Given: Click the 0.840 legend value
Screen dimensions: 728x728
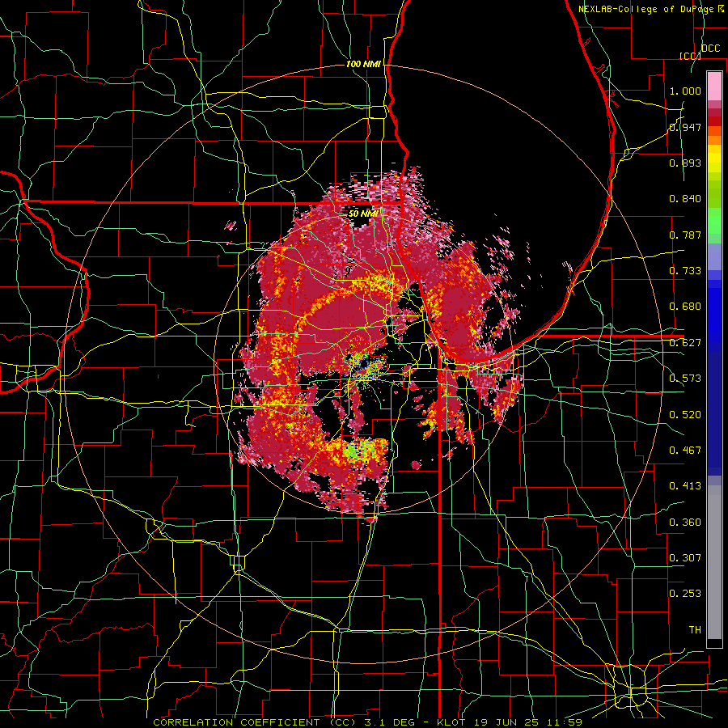Looking at the screenshot, I should (x=685, y=199).
